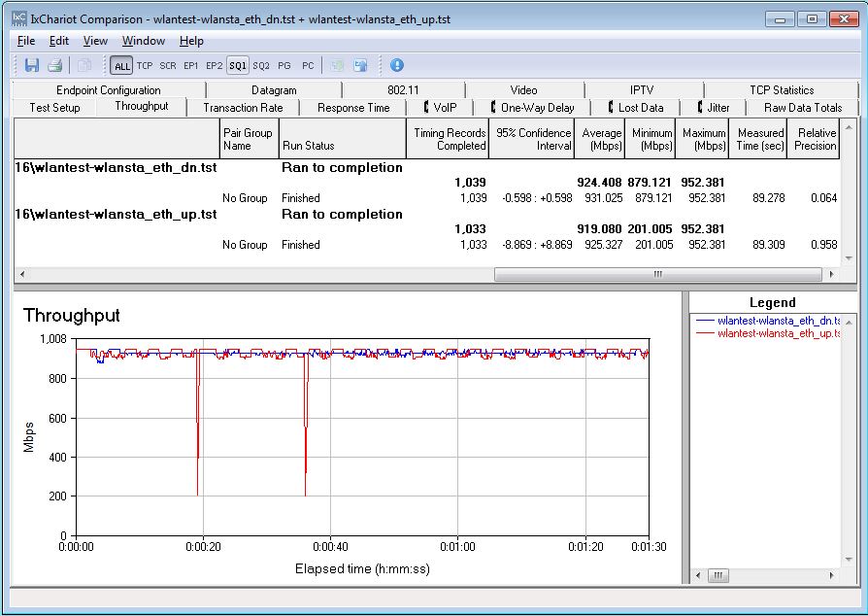The width and height of the screenshot is (868, 616).
Task: Switch to the IPTV tab
Action: coord(642,90)
